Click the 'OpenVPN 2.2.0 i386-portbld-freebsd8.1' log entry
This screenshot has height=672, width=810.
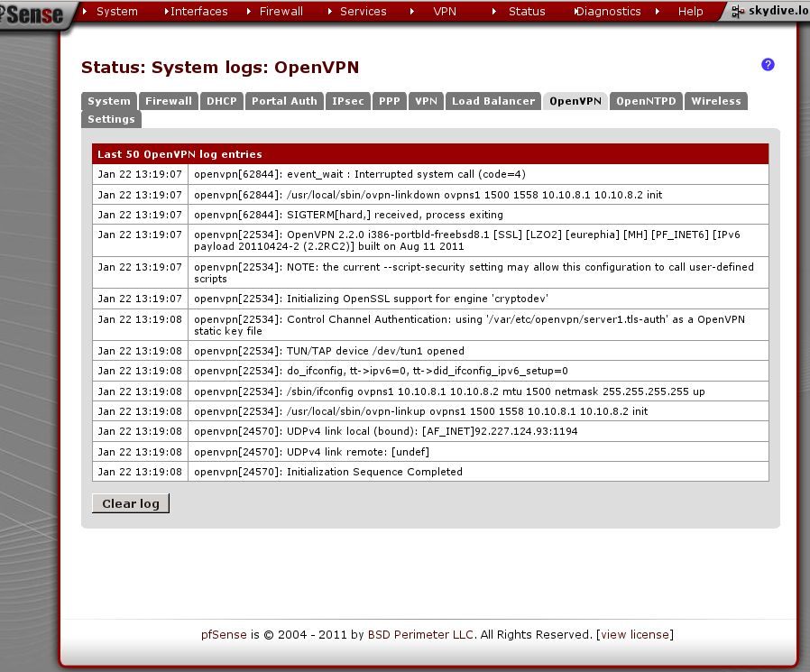pos(430,241)
